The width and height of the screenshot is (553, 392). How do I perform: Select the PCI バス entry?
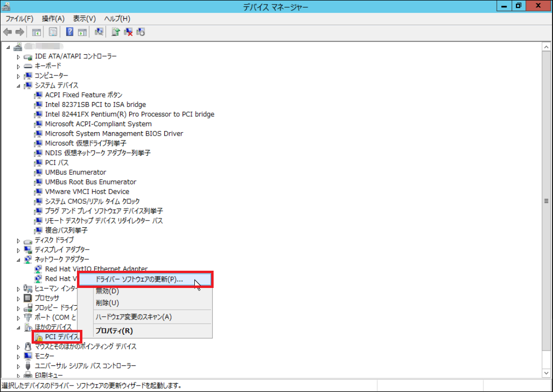coord(57,163)
